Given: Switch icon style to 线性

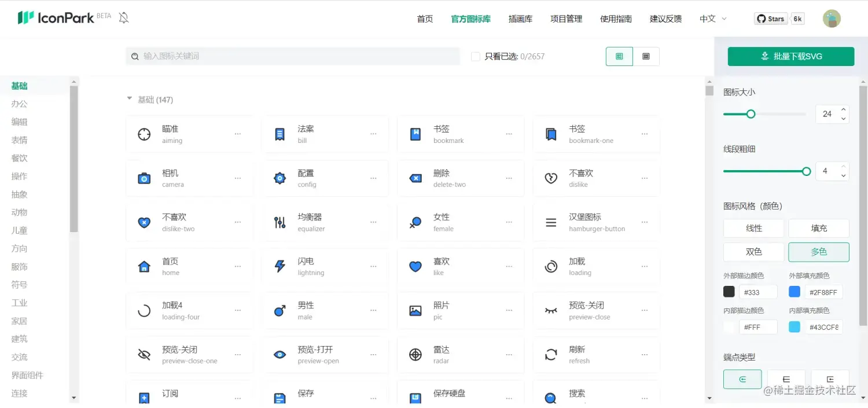Looking at the screenshot, I should (x=753, y=228).
